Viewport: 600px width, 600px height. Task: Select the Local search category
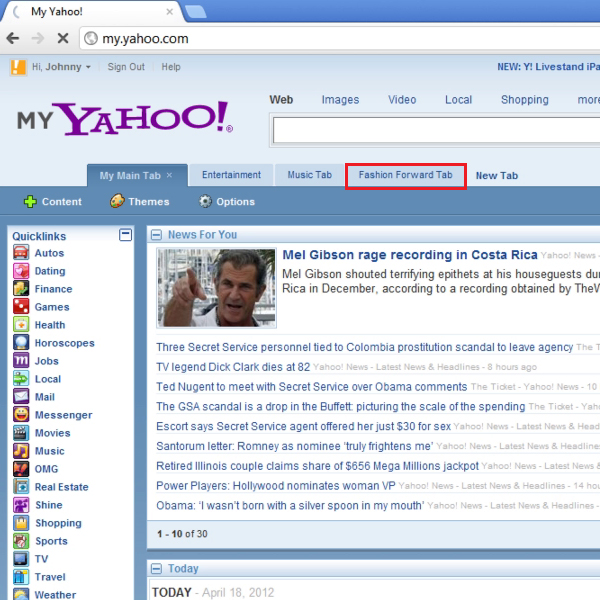(x=458, y=99)
